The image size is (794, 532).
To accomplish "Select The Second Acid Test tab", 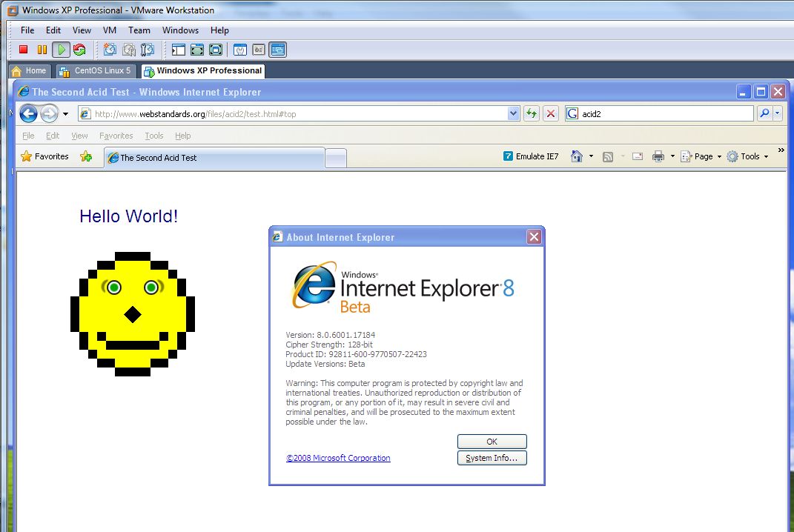I will point(214,157).
